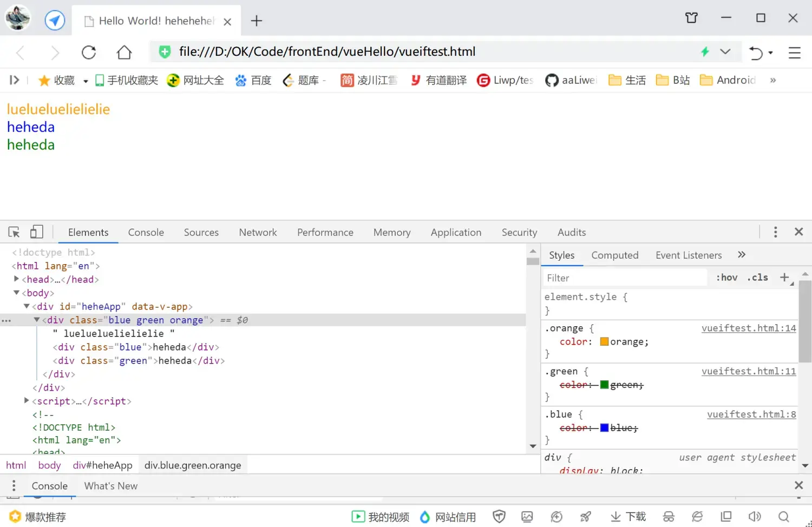The image size is (812, 527).
Task: Open the aaLiwei GitHub bookmark
Action: (x=571, y=80)
